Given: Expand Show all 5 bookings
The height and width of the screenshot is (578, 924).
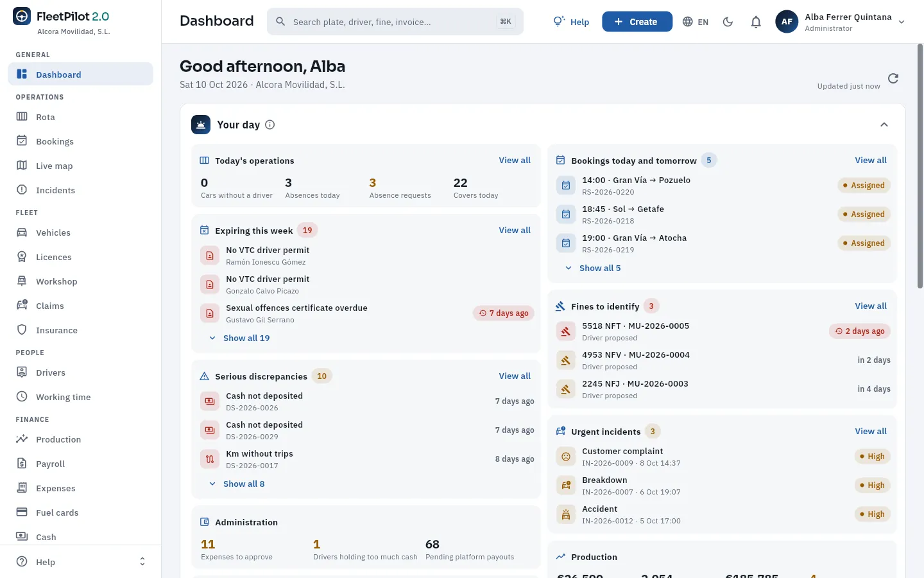Looking at the screenshot, I should [x=593, y=268].
